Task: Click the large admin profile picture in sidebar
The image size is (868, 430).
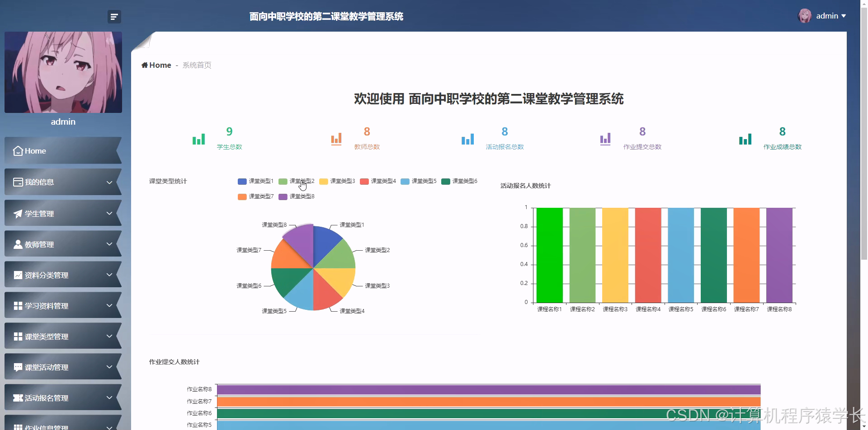Action: pyautogui.click(x=63, y=72)
